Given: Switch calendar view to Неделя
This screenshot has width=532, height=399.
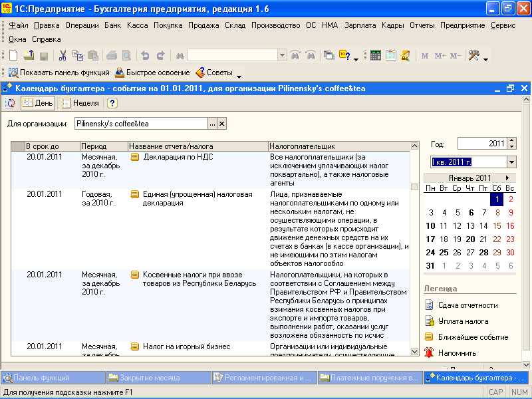Looking at the screenshot, I should point(80,103).
